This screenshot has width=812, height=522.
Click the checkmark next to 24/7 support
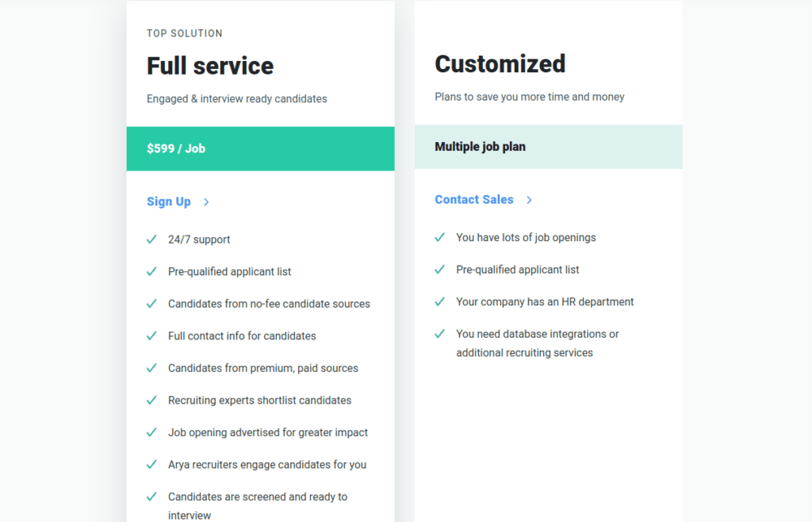(151, 240)
